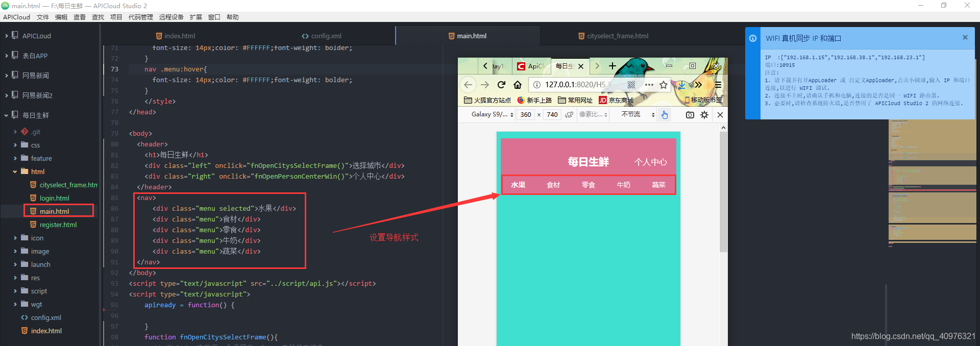Switch to index.html editor tab
Viewport: 980px width, 346px height.
pos(176,36)
